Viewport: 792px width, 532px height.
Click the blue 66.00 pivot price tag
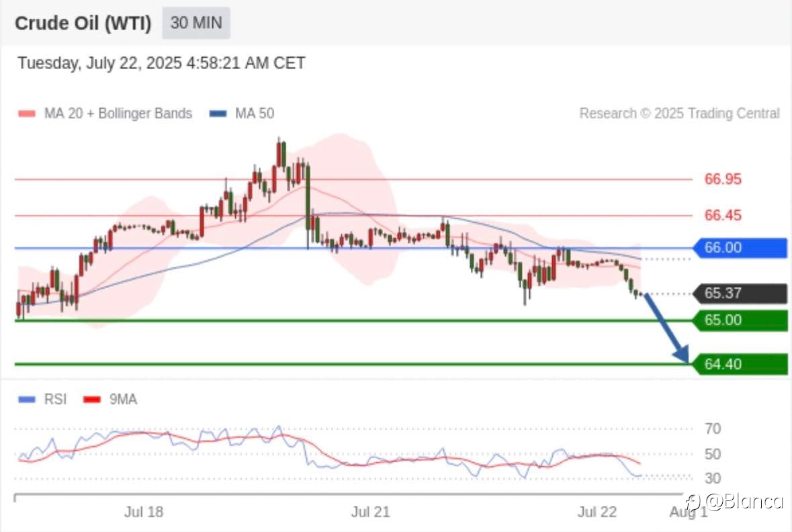(740, 248)
